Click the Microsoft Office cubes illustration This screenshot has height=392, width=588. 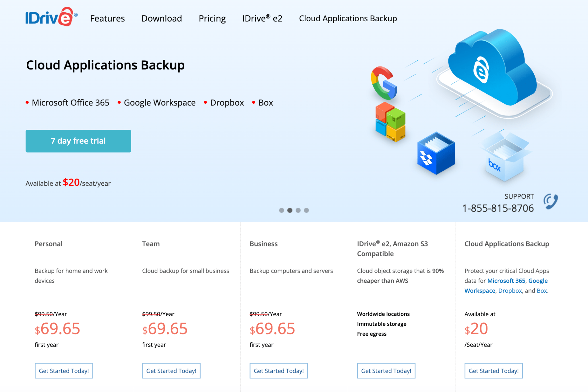coord(390,122)
